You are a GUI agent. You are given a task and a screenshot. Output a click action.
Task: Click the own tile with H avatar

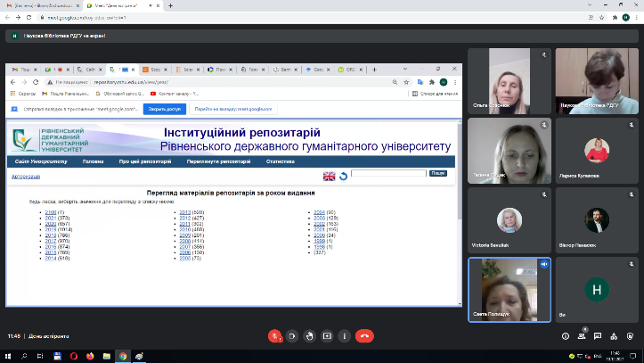pyautogui.click(x=597, y=290)
